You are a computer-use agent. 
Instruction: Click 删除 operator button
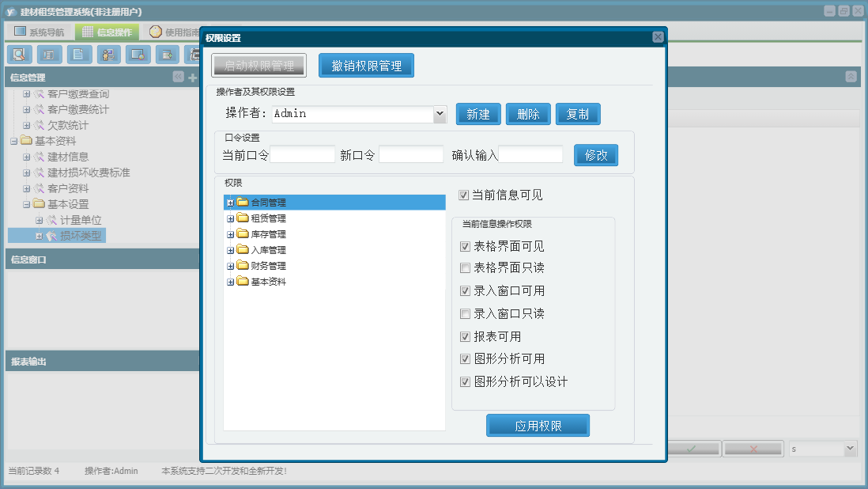coord(528,114)
